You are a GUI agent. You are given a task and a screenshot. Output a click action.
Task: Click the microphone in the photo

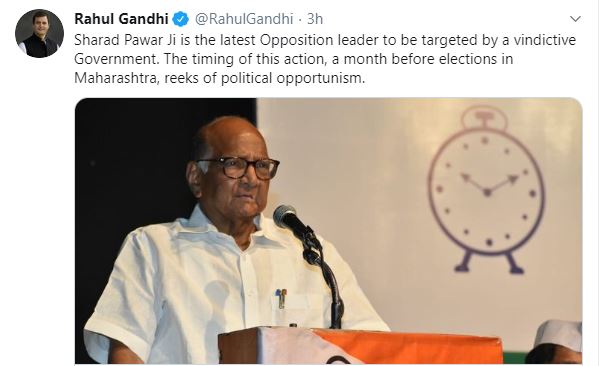[293, 222]
